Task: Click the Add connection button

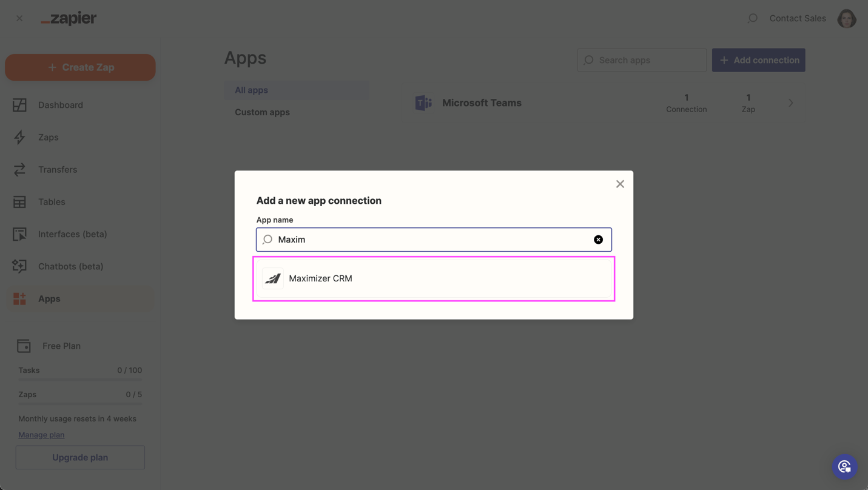Action: point(758,60)
